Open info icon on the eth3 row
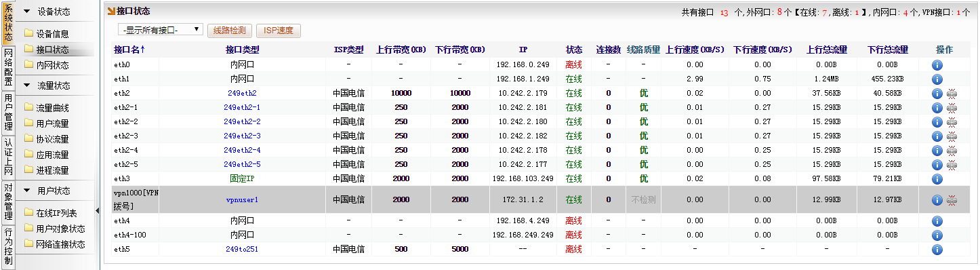Screen dimensions: 980x270 pos(938,178)
